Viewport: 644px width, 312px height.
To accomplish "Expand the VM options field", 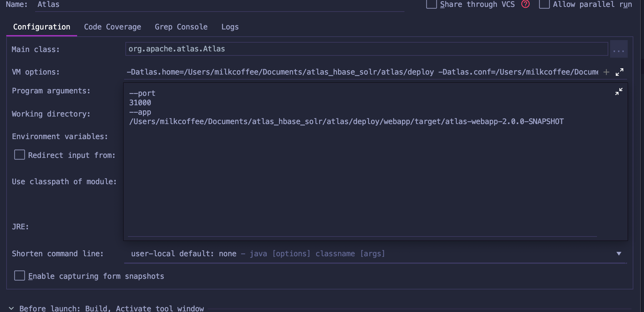I will (x=620, y=72).
